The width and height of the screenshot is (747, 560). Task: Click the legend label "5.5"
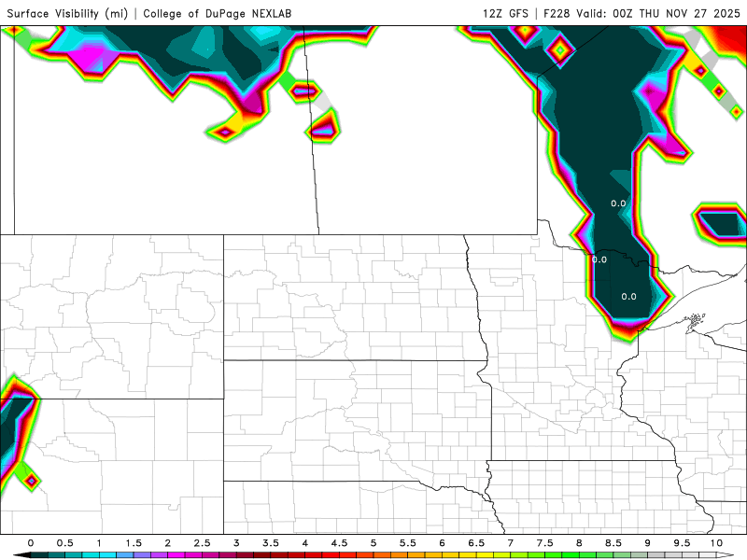[408, 543]
